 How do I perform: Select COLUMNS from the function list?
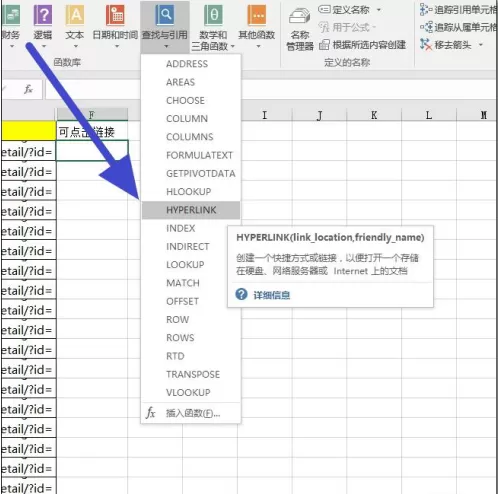191,137
